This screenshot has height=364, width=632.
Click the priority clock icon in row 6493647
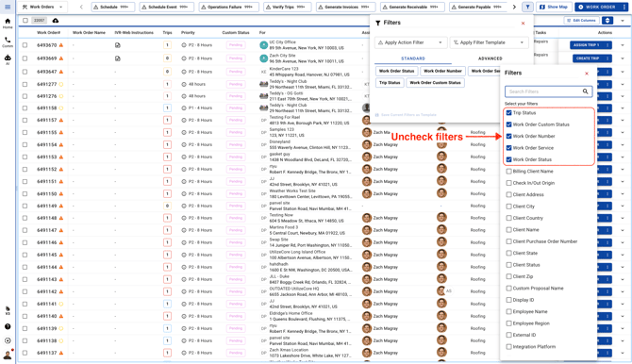184,72
